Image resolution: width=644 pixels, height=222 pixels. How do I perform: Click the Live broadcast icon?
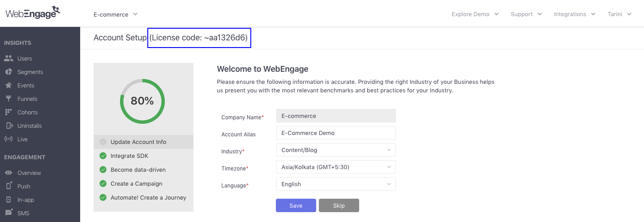(x=9, y=139)
